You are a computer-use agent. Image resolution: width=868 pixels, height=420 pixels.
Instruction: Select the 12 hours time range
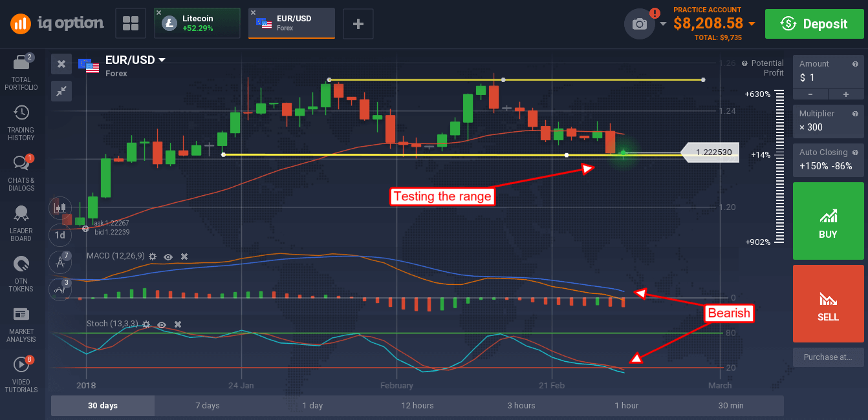417,406
